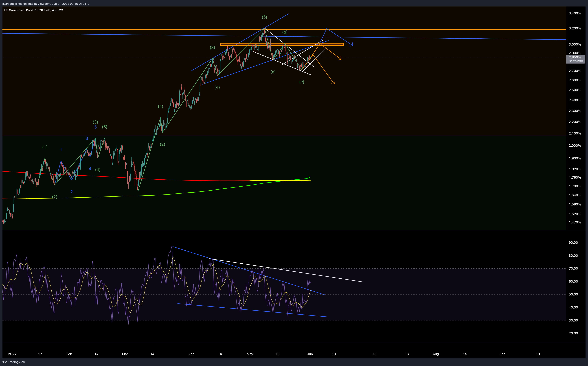This screenshot has width=588, height=366.
Task: Click the blue wave label 1
Action: 61,150
